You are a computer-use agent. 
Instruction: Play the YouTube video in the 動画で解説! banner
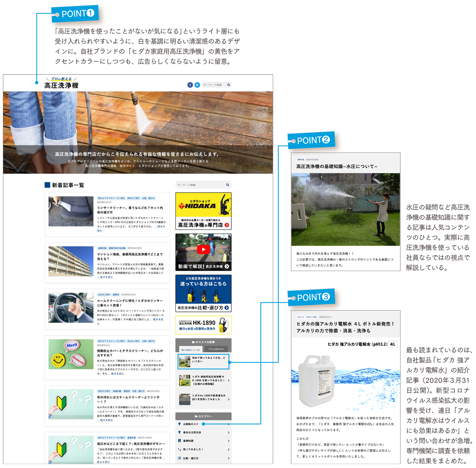(x=203, y=249)
